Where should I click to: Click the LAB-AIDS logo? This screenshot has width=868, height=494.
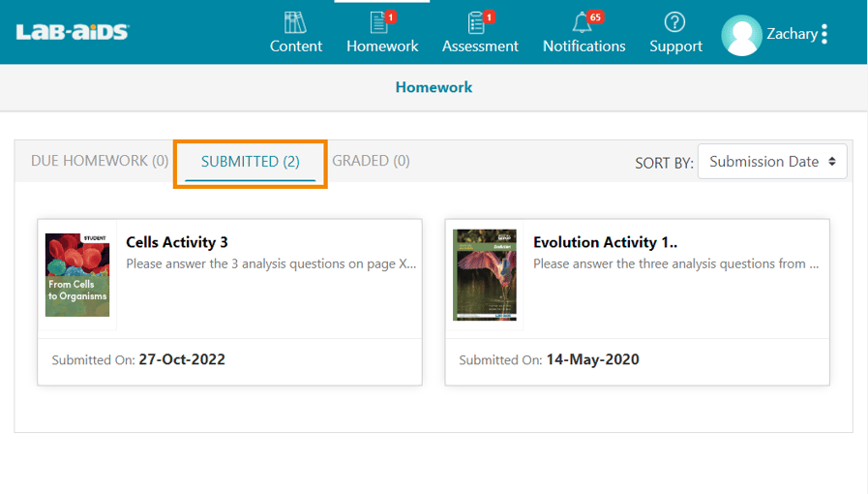tap(72, 32)
